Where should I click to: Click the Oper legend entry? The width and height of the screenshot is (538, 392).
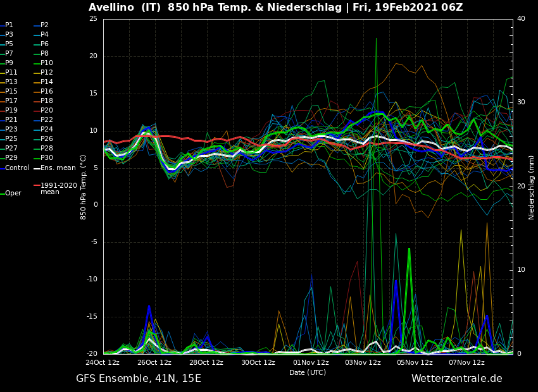[13, 193]
